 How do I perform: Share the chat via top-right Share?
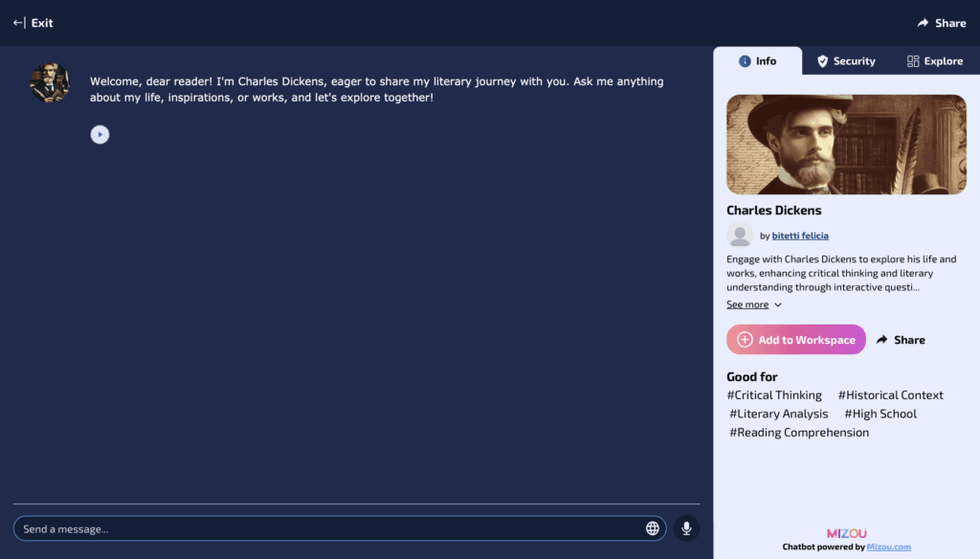coord(942,23)
